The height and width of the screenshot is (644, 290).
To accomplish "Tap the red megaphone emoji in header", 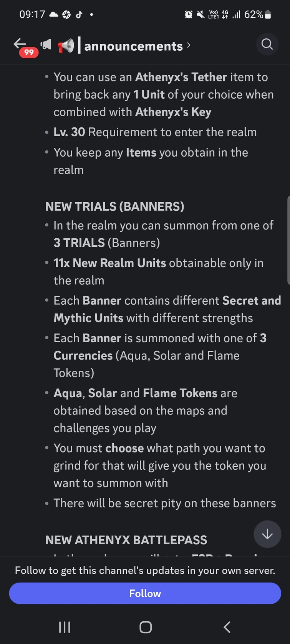I will [66, 46].
